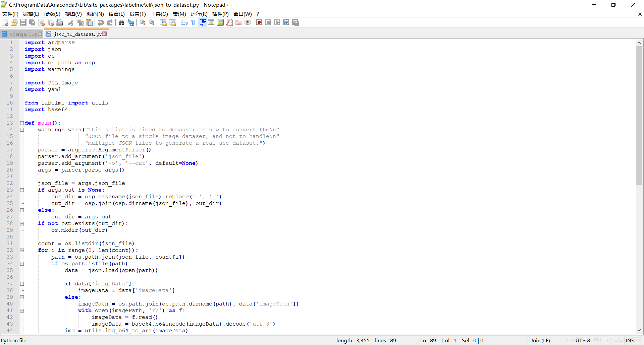This screenshot has height=345, width=644.
Task: Open the Function List icon
Action: pyautogui.click(x=229, y=22)
